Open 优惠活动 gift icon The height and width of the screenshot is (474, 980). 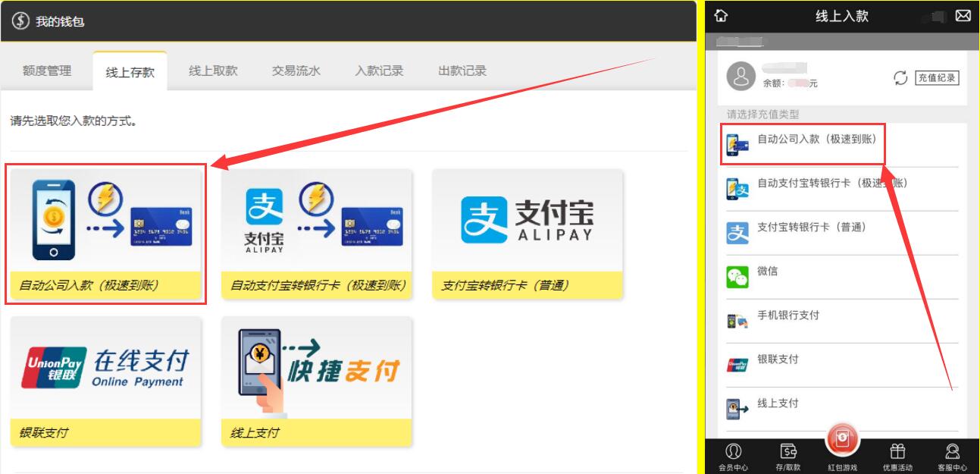tap(897, 457)
